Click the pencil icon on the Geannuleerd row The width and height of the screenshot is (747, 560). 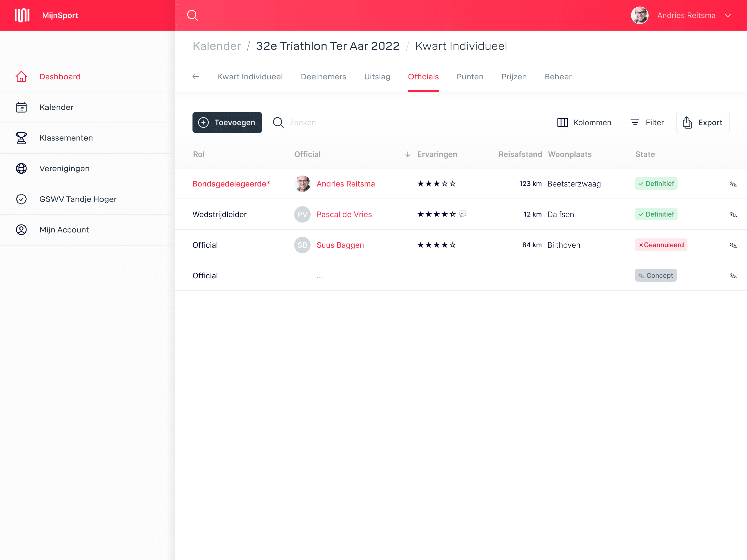(733, 245)
